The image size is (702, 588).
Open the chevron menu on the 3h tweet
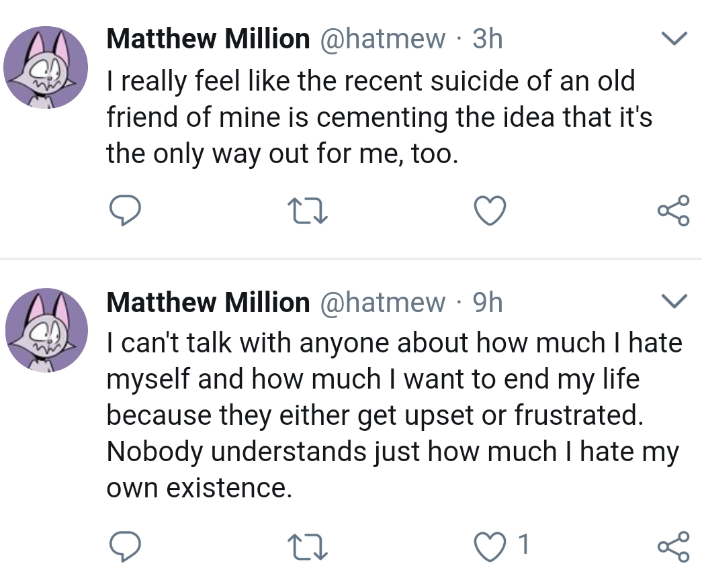pos(675,39)
